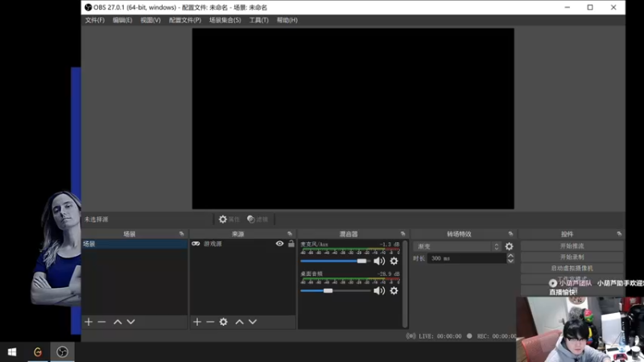Move scene up in Scenes panel

pyautogui.click(x=118, y=322)
